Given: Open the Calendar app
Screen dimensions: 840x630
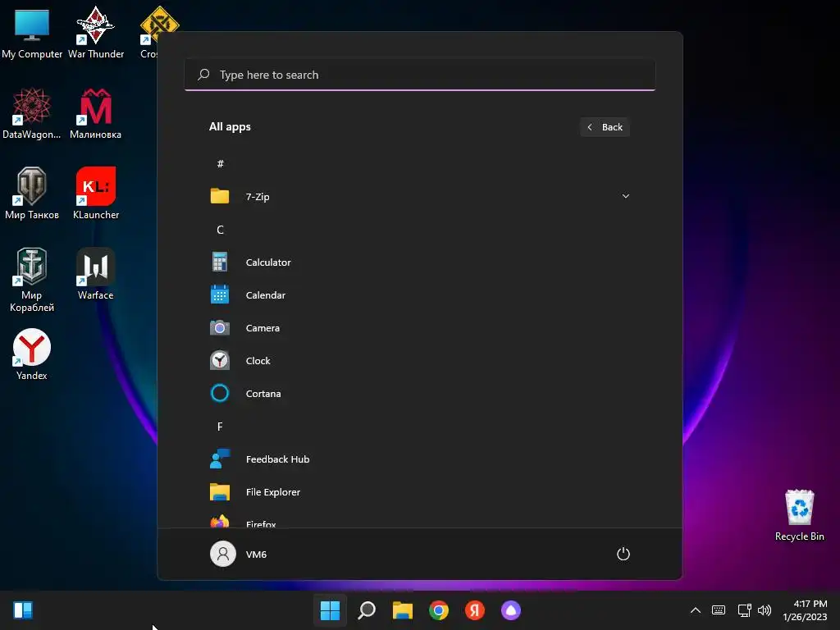Looking at the screenshot, I should point(419,295).
